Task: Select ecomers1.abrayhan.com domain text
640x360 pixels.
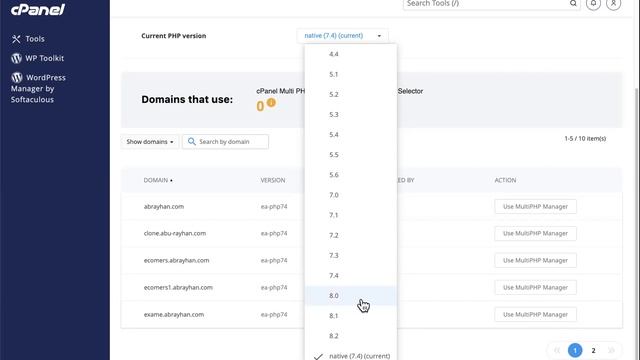Action: [178, 287]
